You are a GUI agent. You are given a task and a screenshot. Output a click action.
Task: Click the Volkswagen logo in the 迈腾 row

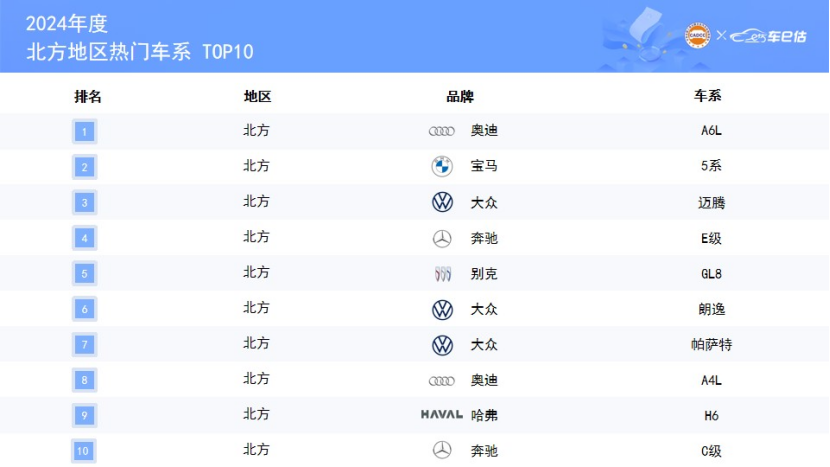click(441, 202)
